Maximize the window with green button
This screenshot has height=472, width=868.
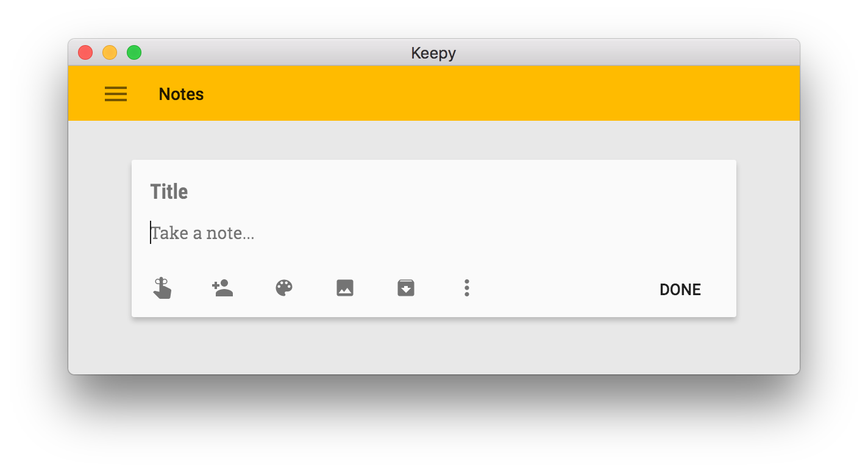tap(134, 52)
